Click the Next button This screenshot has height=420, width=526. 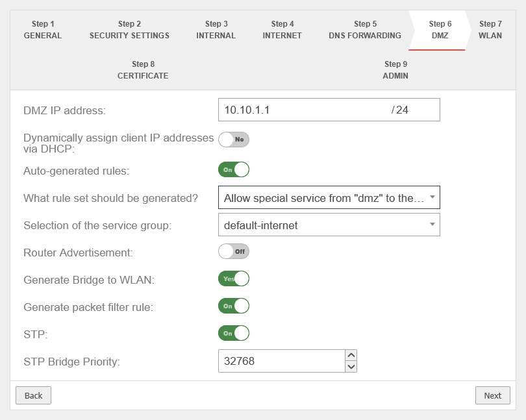(x=492, y=395)
